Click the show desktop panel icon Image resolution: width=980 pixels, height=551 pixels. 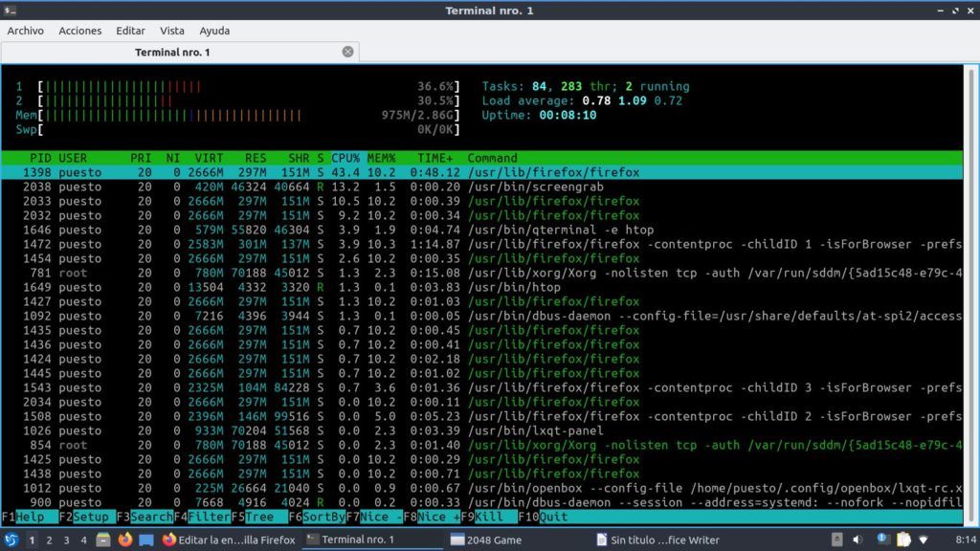point(146,540)
